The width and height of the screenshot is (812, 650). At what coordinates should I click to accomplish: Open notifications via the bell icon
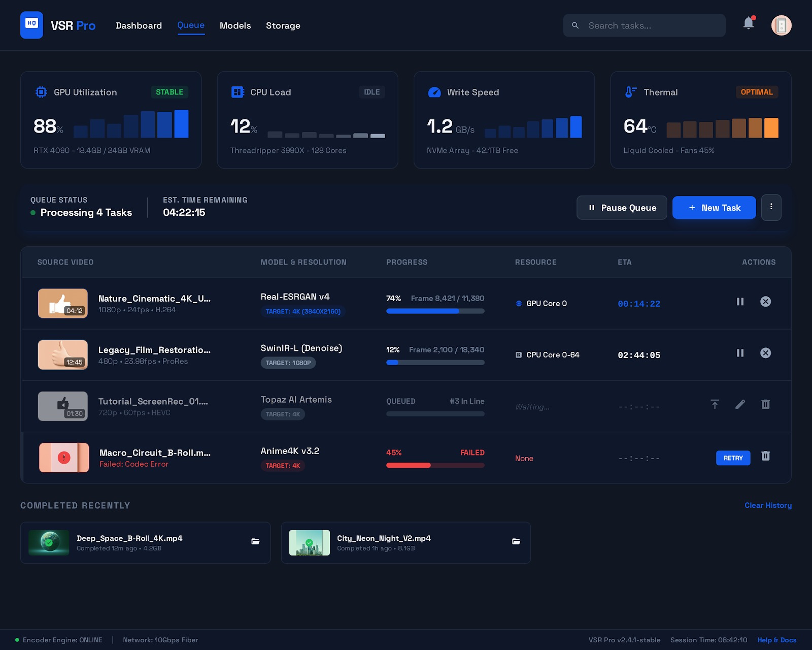click(748, 23)
